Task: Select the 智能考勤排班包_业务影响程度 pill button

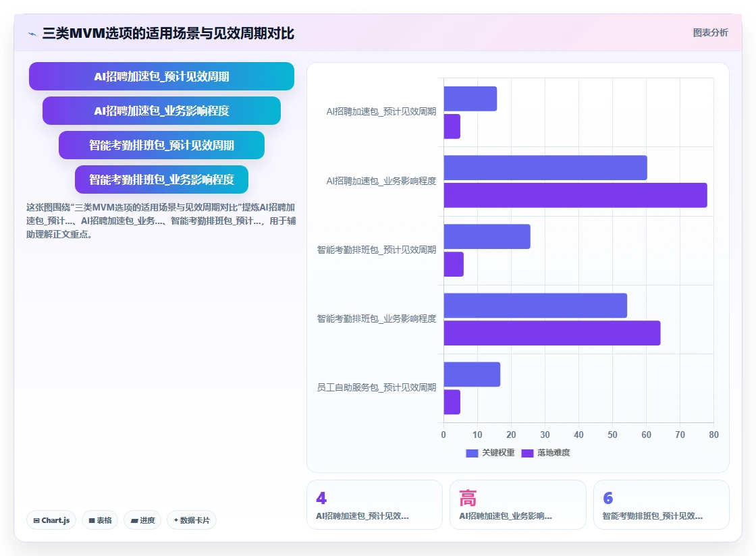Action: coord(161,179)
